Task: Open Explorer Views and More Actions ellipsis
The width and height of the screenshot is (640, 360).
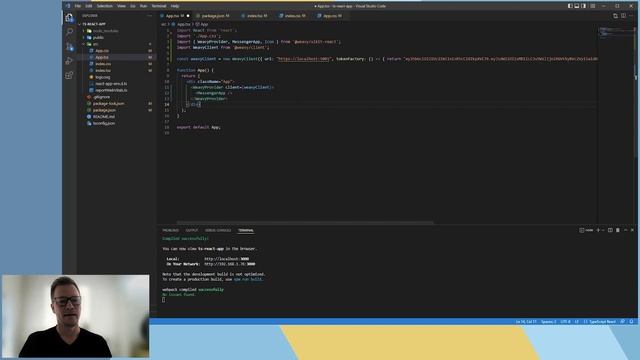Action: pyautogui.click(x=149, y=16)
